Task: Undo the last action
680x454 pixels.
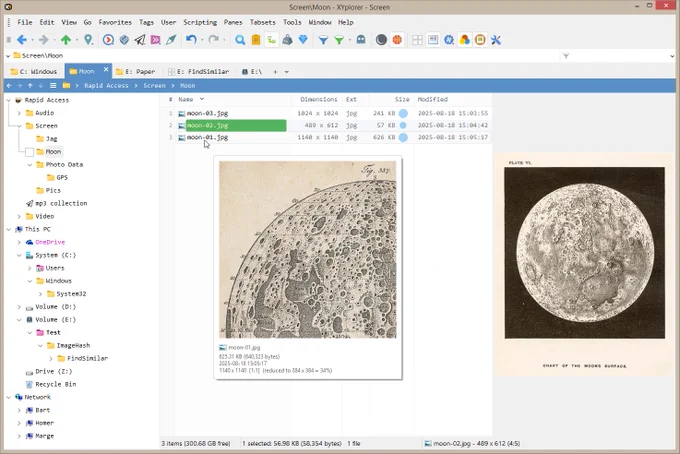Action: 191,40
